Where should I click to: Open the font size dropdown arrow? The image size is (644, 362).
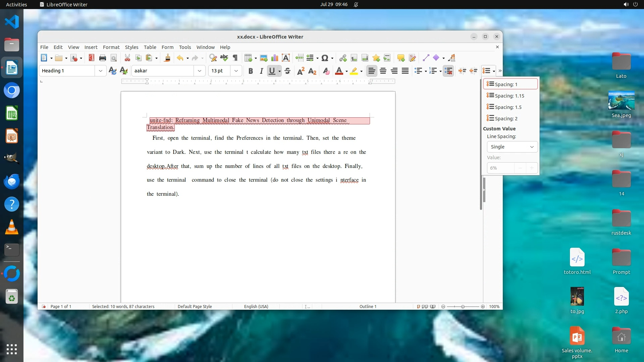pyautogui.click(x=236, y=71)
